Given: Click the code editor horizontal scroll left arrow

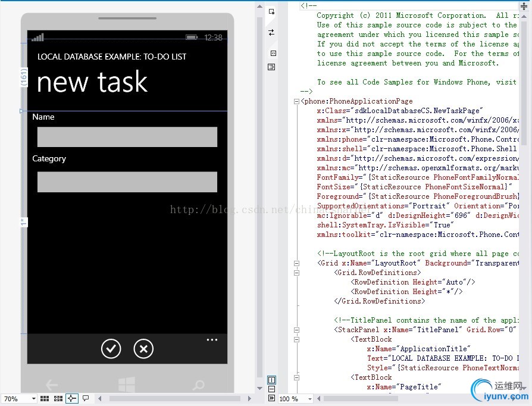Looking at the screenshot, I should (x=318, y=398).
